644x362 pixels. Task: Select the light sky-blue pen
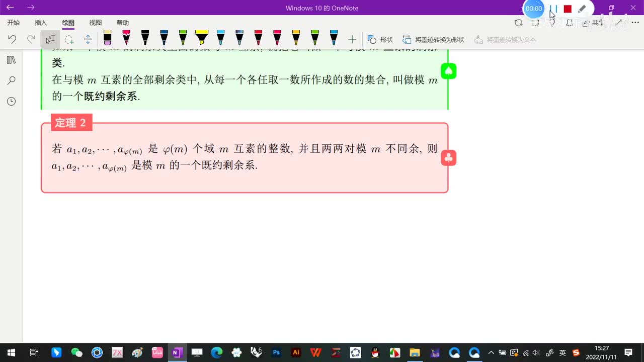220,39
